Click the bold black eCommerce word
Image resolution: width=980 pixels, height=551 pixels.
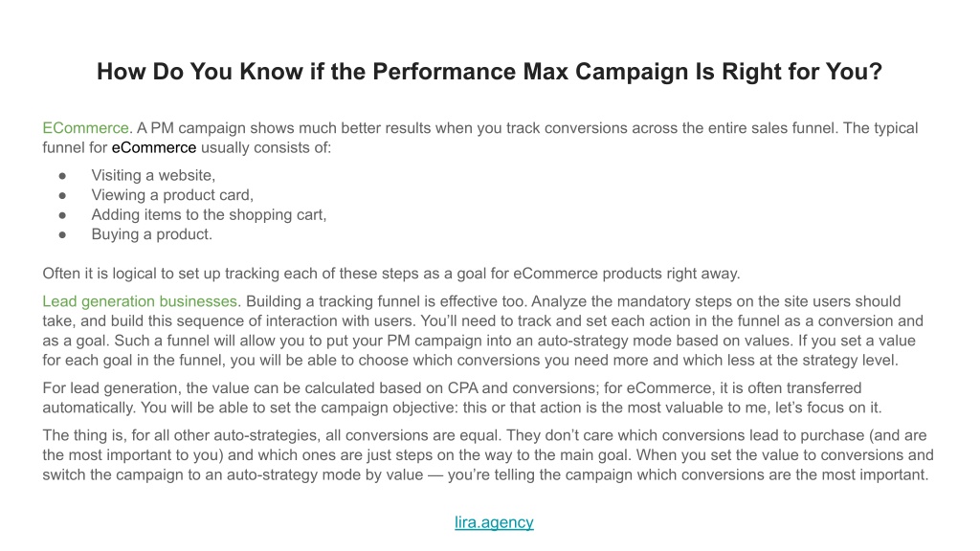(x=154, y=147)
